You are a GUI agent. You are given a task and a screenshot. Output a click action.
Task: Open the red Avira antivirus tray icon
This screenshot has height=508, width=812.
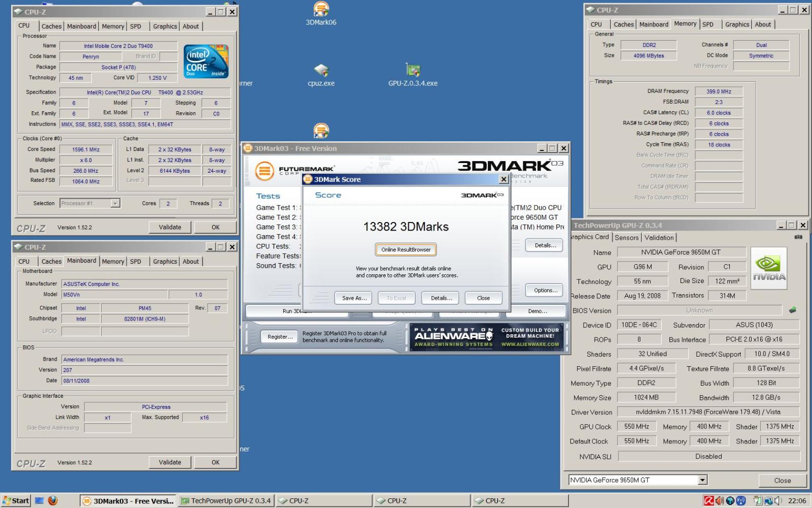click(709, 501)
